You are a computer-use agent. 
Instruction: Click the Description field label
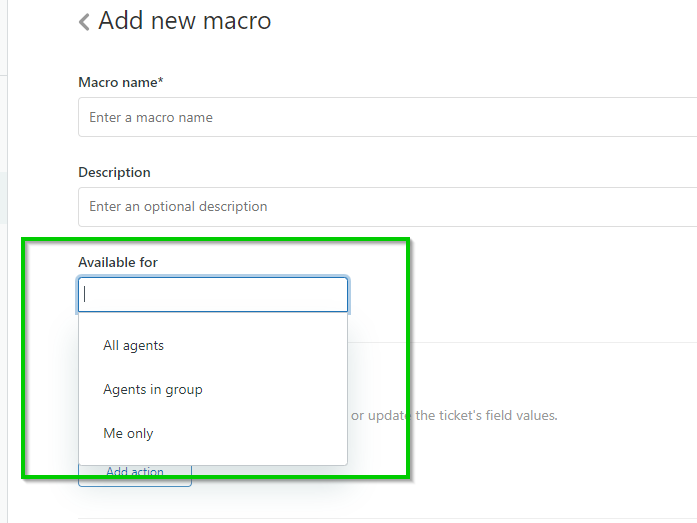coord(115,172)
